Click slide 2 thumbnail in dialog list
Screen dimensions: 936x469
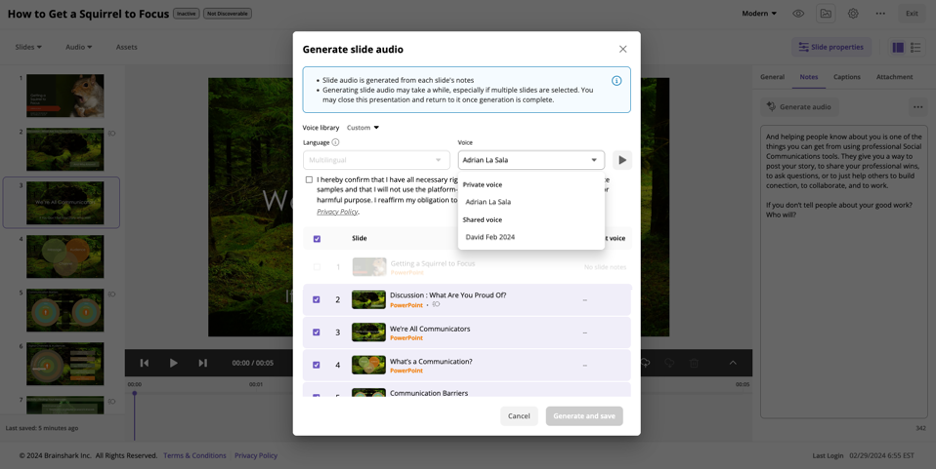[x=368, y=300]
